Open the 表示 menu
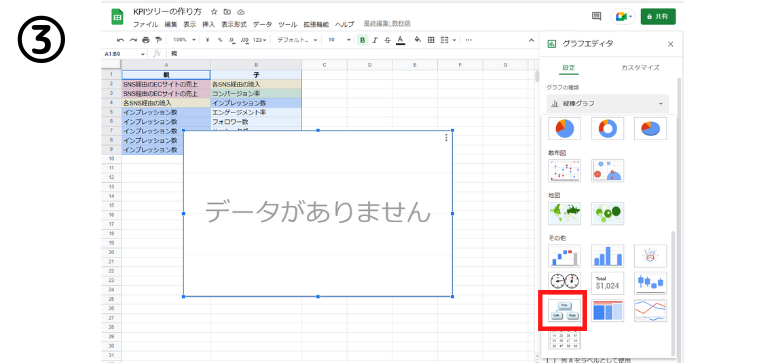Screen dimensions: 768x363 [x=190, y=24]
